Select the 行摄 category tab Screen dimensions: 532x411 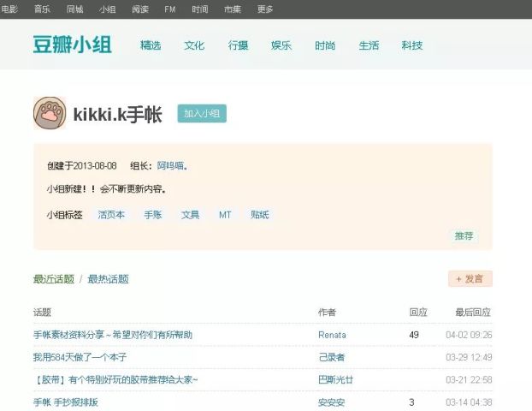[238, 45]
